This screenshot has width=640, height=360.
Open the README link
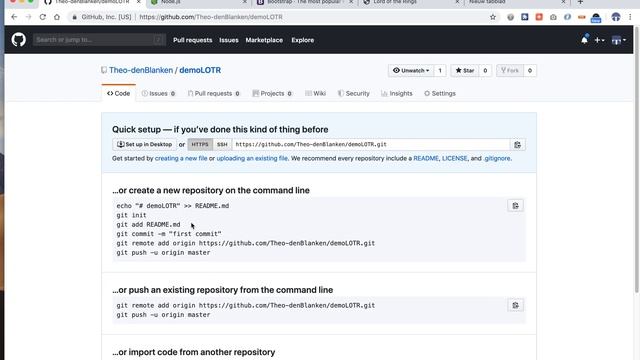click(426, 158)
